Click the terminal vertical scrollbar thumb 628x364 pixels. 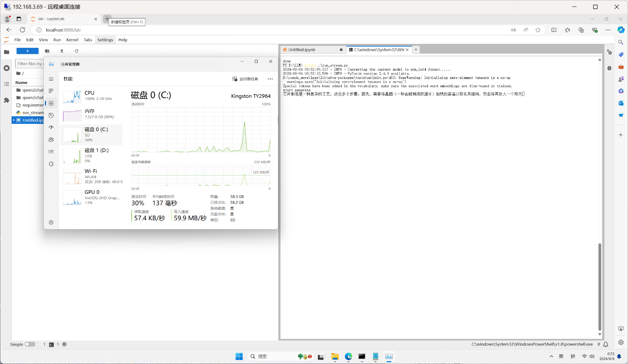tap(600, 287)
